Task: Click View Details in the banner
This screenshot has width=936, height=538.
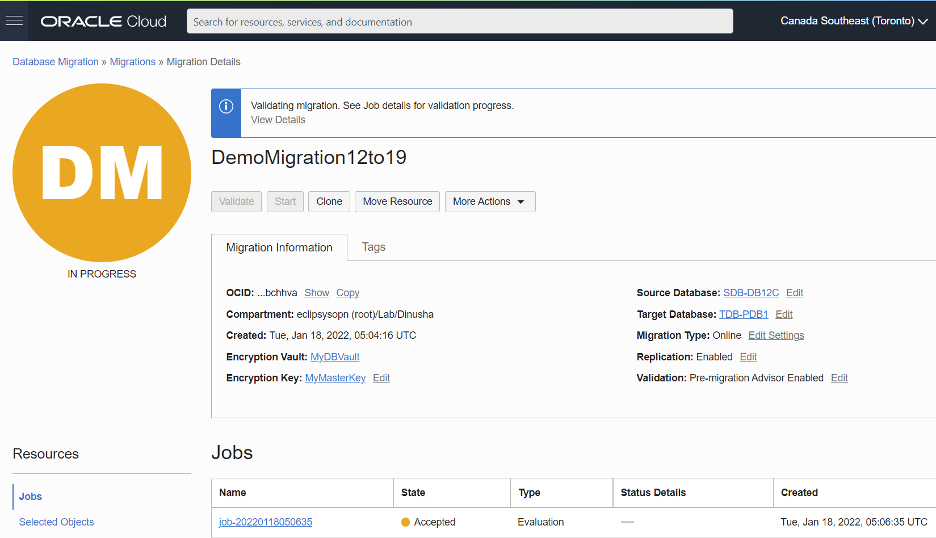Action: pos(278,120)
